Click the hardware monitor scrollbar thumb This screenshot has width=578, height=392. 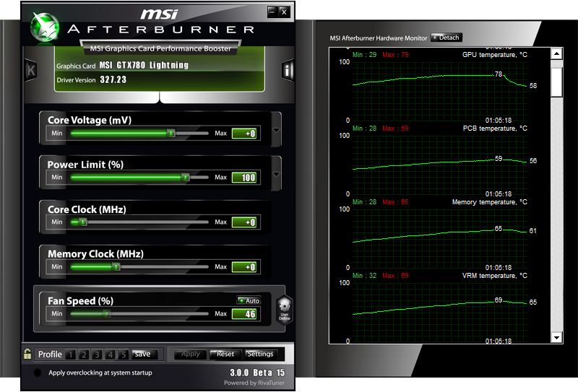(556, 82)
